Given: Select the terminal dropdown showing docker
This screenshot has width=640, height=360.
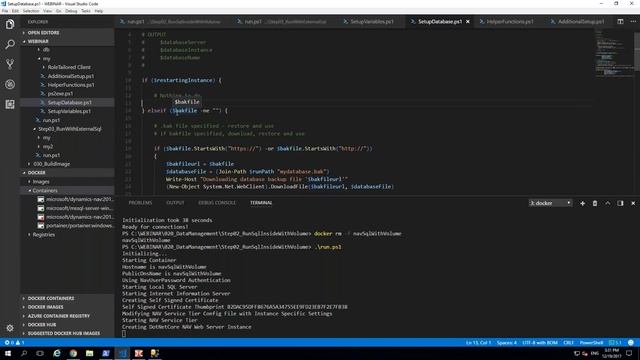Looking at the screenshot, I should (x=550, y=203).
